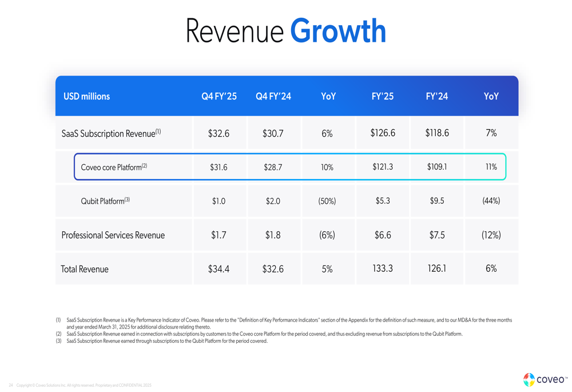Click the "$118.6" cell

coord(437,133)
